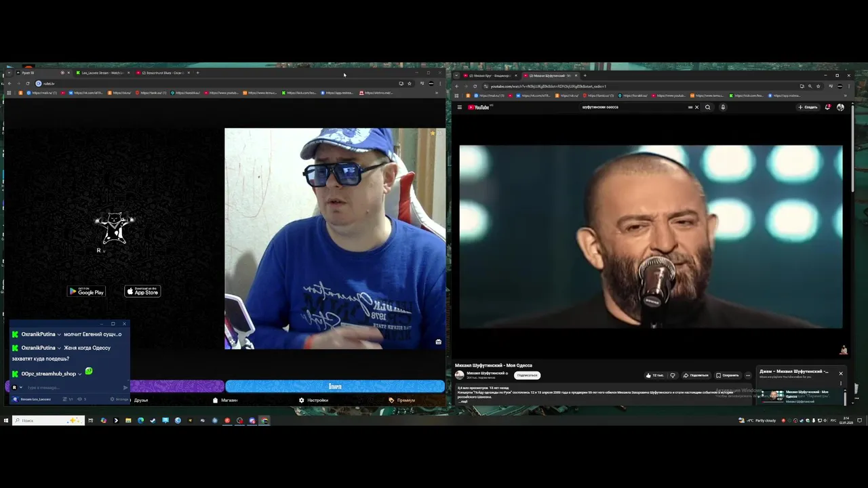
Task: Clear the YouTube search text with X
Action: pyautogui.click(x=696, y=107)
